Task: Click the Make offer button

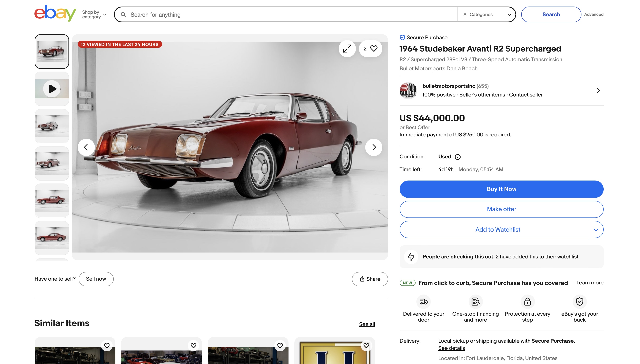Action: tap(501, 209)
